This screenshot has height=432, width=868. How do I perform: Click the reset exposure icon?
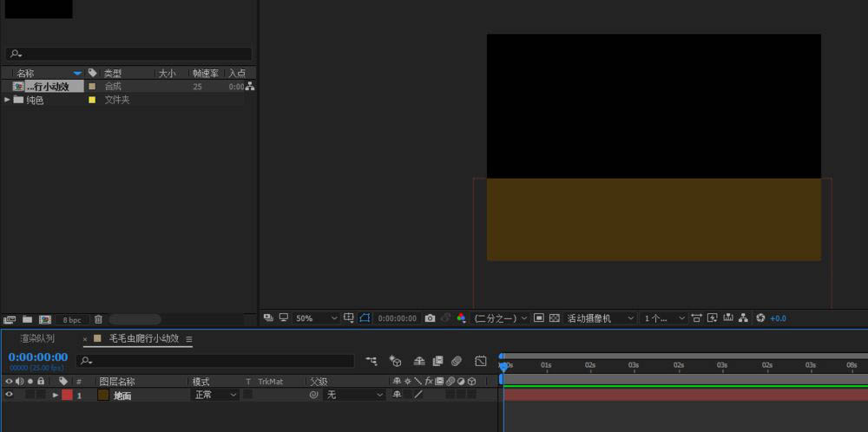[760, 318]
